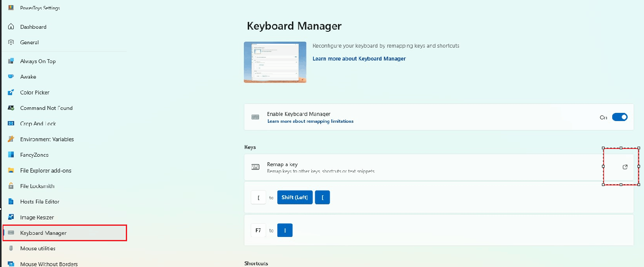Image resolution: width=644 pixels, height=267 pixels.
Task: Click the blue '[' mapped key chip
Action: pos(322,197)
